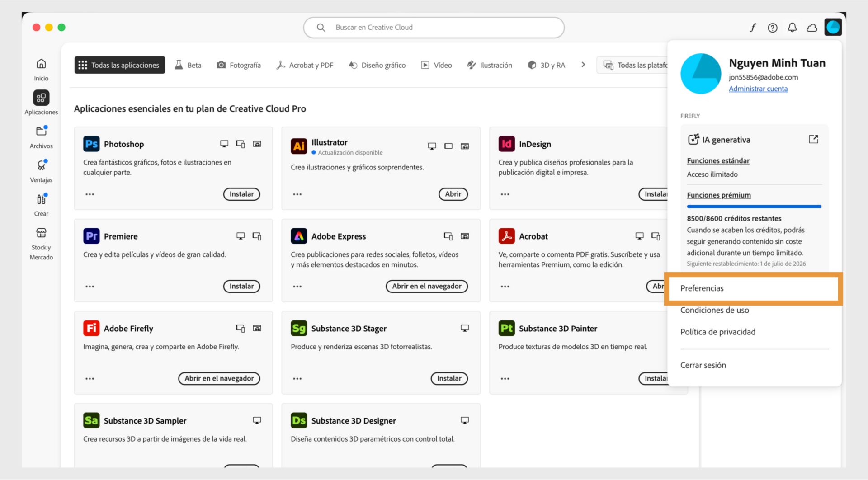Open Adobe Firefly more options ellipsis
The width and height of the screenshot is (868, 480).
point(90,379)
